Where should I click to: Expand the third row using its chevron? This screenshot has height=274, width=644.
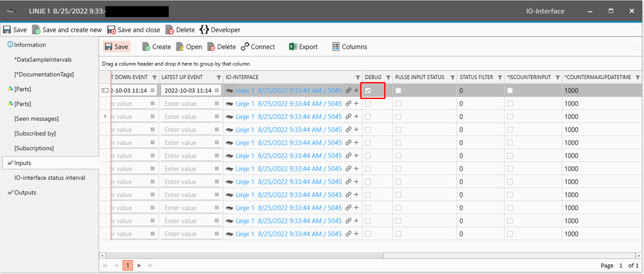[105, 116]
